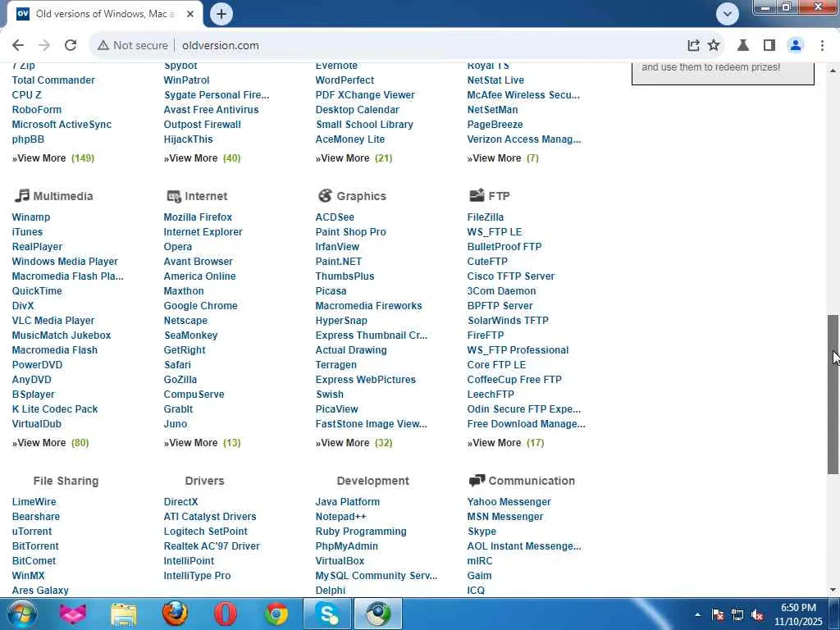
Task: Expand View More under Internet (13)
Action: click(x=202, y=443)
